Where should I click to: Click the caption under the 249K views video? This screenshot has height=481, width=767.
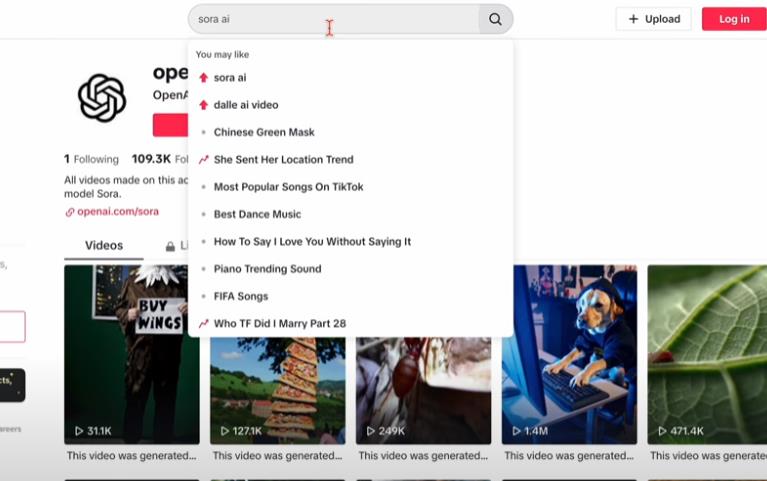[x=423, y=456]
